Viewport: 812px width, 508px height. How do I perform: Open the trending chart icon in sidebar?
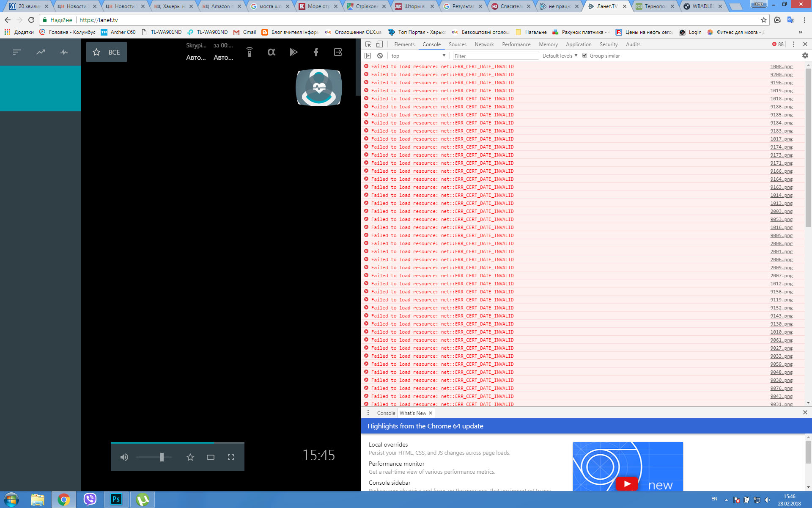[x=41, y=52]
